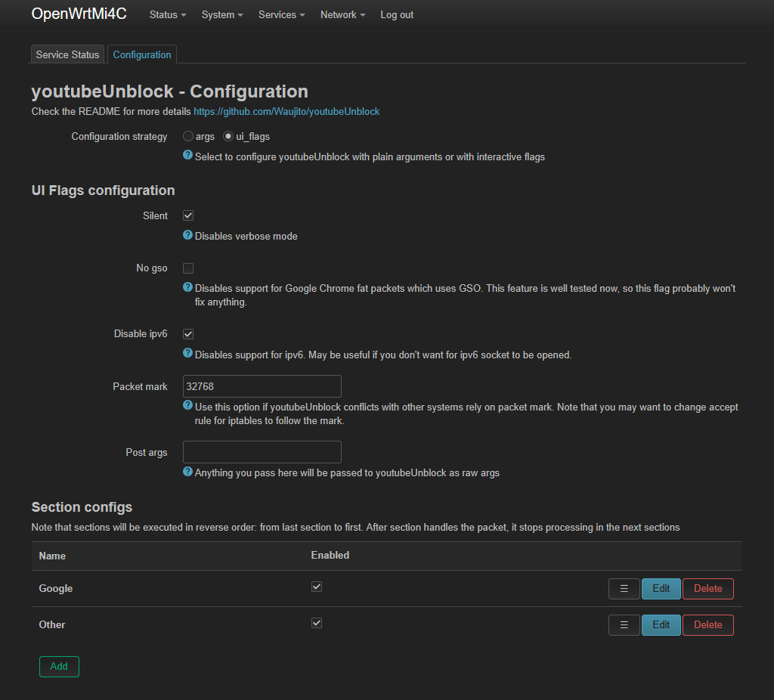The height and width of the screenshot is (700, 774).
Task: Click the Google section name
Action: (x=56, y=588)
